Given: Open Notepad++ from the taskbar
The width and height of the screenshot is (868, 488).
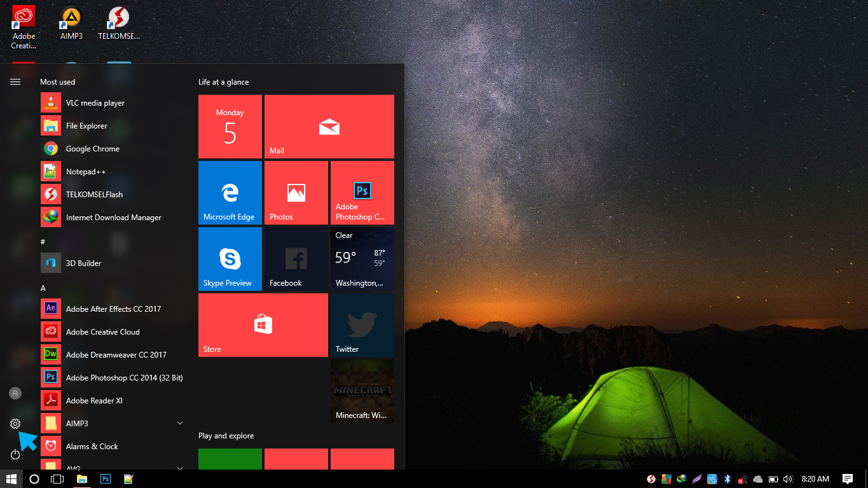Looking at the screenshot, I should pos(129,479).
